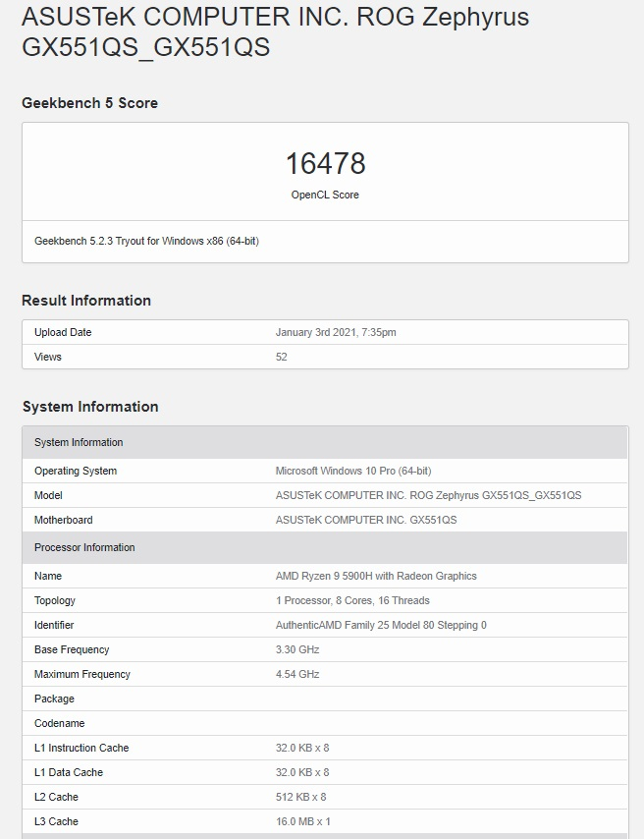Select the 512 KB x 8 value
This screenshot has height=839, width=644.
300,798
